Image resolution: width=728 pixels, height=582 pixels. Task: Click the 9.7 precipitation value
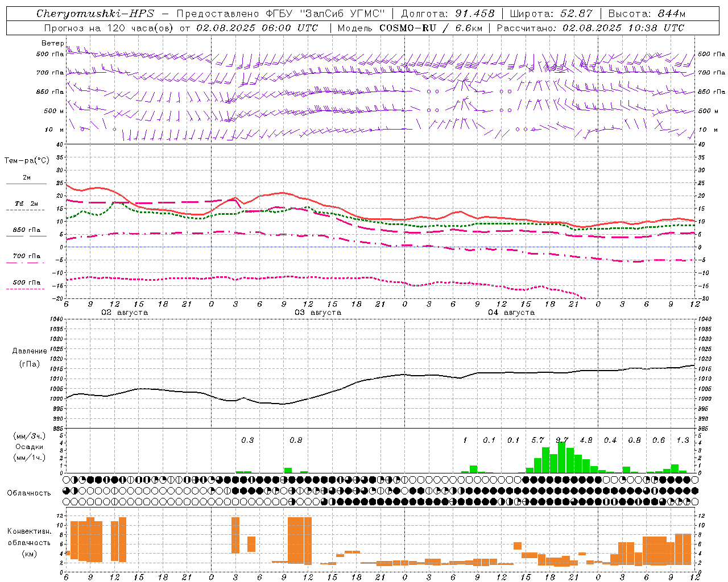562,440
